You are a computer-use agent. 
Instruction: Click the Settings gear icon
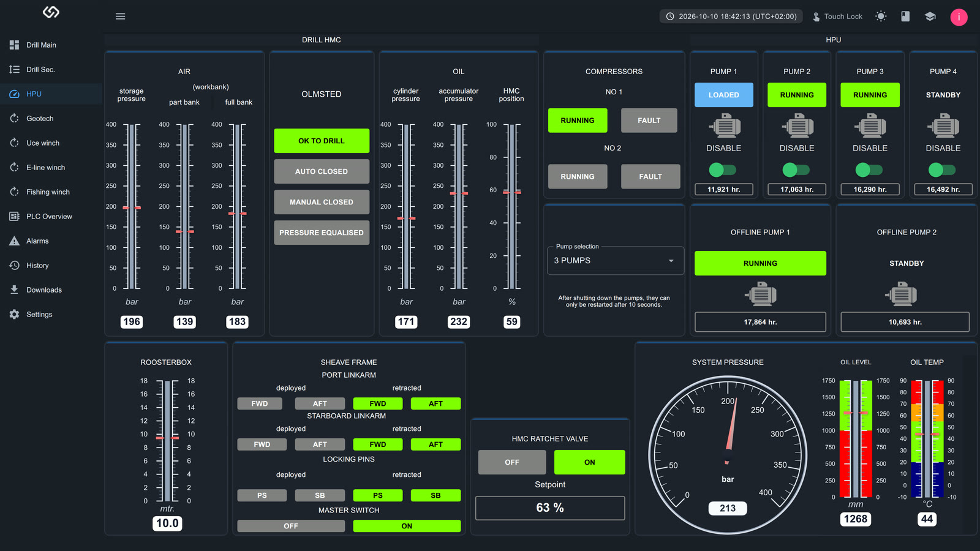point(14,314)
